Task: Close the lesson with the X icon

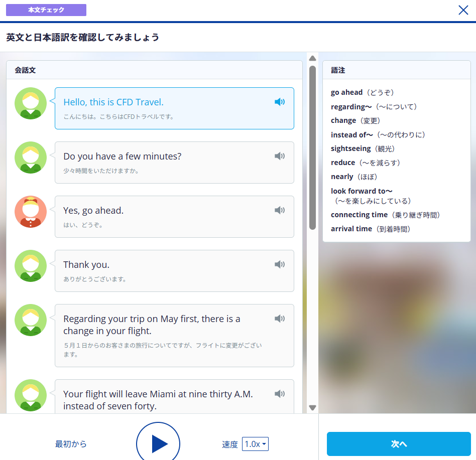Action: pyautogui.click(x=463, y=10)
